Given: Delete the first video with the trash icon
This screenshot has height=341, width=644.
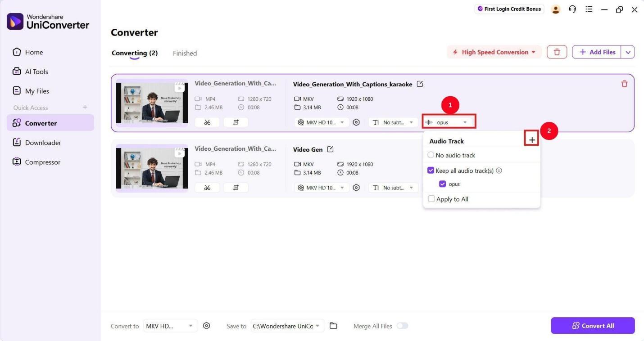Looking at the screenshot, I should coord(624,83).
